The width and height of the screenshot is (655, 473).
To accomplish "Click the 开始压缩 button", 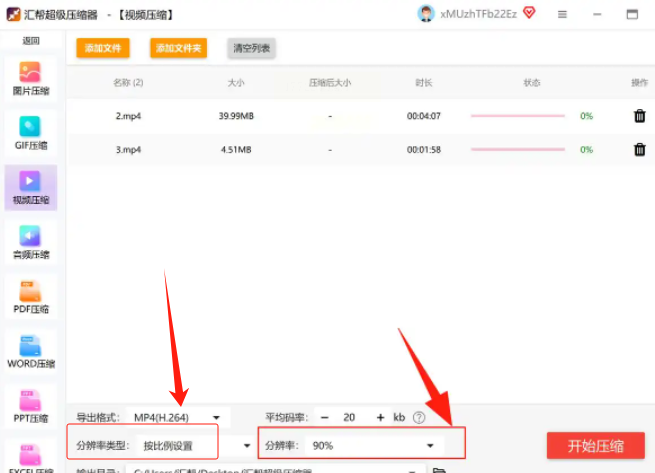I will pos(596,446).
